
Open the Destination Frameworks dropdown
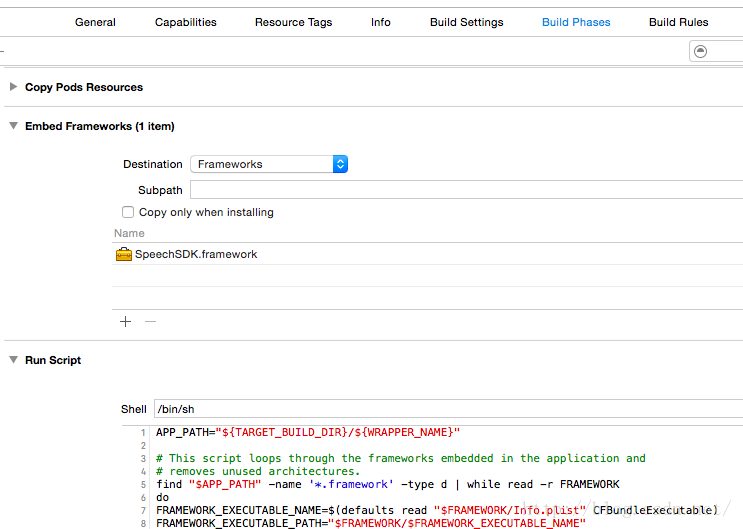[x=269, y=164]
